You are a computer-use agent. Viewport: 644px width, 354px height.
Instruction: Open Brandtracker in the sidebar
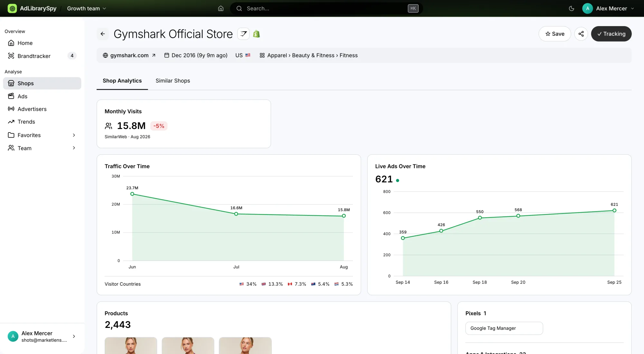tap(42, 56)
